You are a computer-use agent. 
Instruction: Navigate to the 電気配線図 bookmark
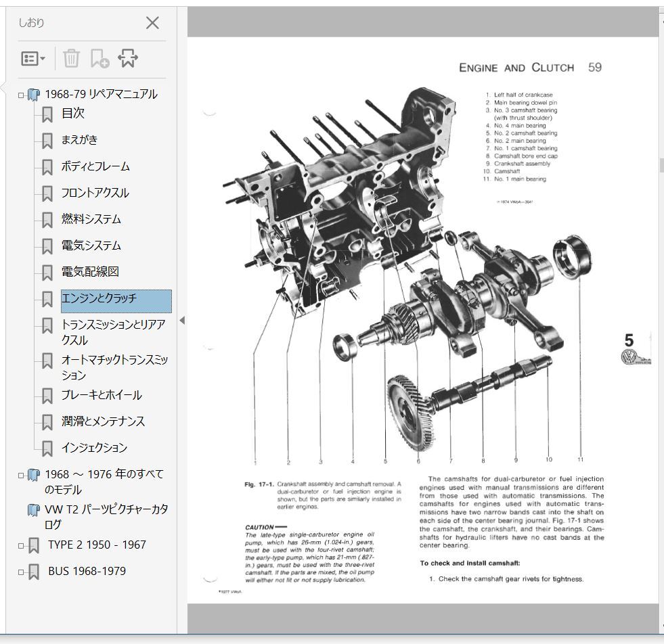click(90, 272)
